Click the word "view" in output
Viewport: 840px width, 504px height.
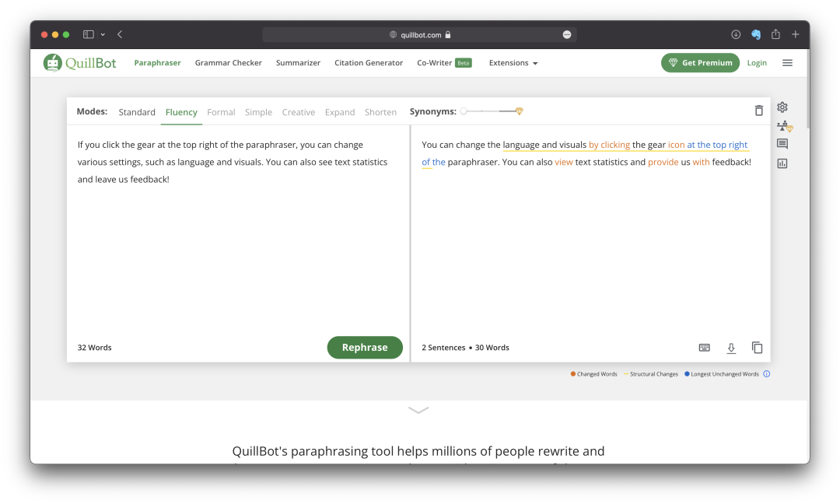(564, 162)
